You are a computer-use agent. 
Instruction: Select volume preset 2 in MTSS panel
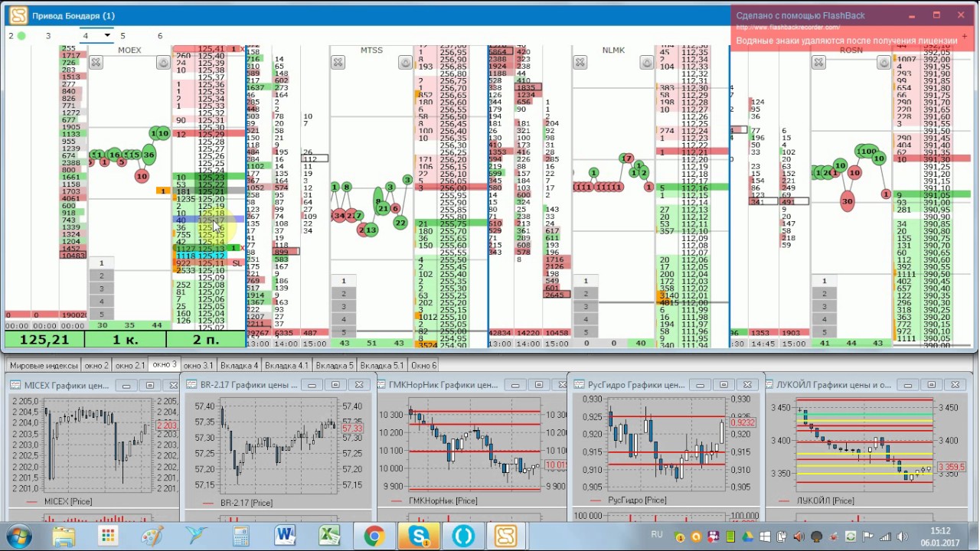point(344,294)
